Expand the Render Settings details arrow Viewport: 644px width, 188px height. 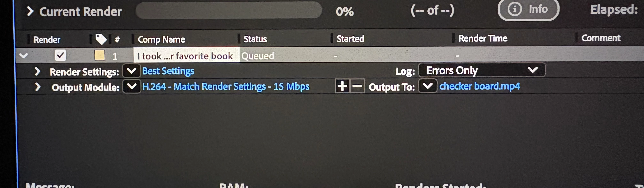tap(38, 71)
